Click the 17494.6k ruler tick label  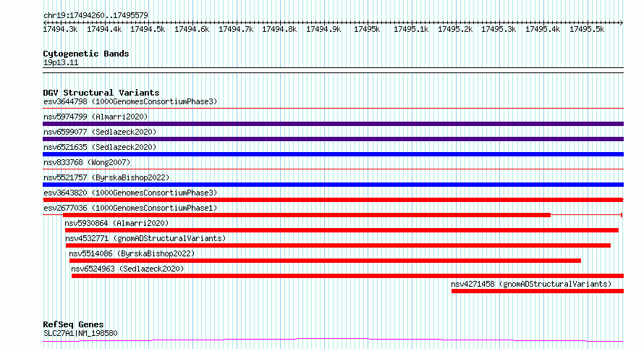pos(192,29)
